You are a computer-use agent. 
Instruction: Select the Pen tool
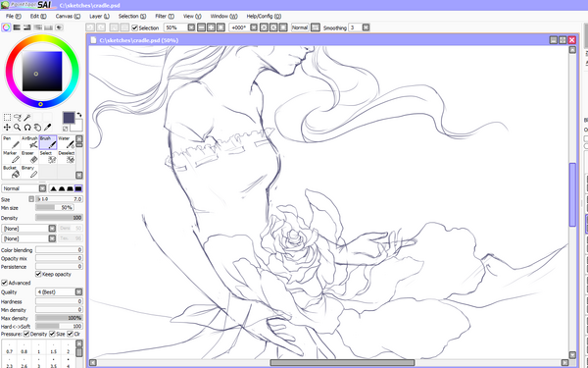click(11, 142)
